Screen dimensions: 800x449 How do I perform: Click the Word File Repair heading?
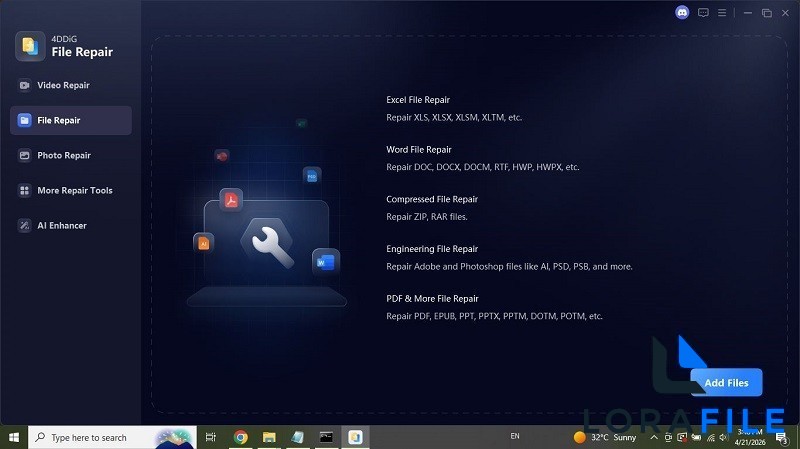pyautogui.click(x=419, y=149)
